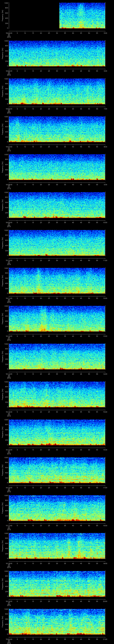This screenshot has width=114, height=644.
Task: Click the spectrogram panel starting at 18:08:00
Action: pyautogui.click(x=57, y=167)
